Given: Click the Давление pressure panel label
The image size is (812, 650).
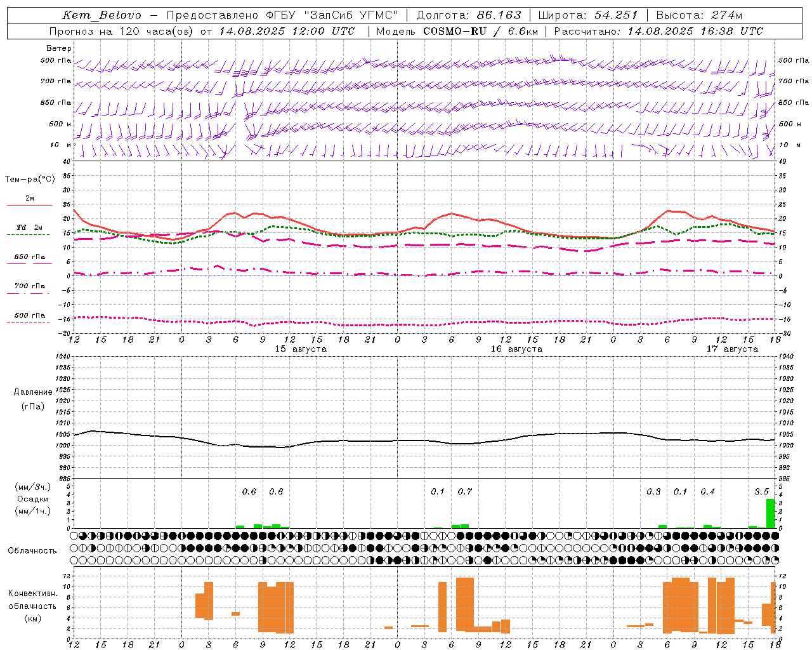Looking at the screenshot, I should tap(33, 392).
